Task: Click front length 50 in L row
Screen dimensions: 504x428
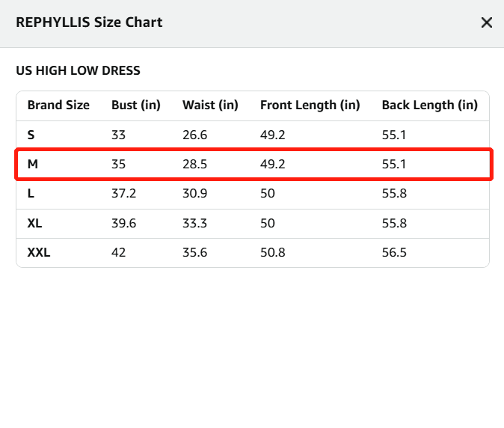Action: [268, 194]
